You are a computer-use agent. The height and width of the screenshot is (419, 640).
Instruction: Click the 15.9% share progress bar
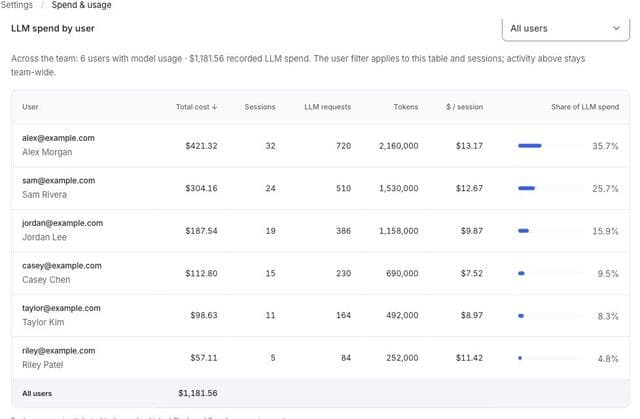tap(551, 231)
